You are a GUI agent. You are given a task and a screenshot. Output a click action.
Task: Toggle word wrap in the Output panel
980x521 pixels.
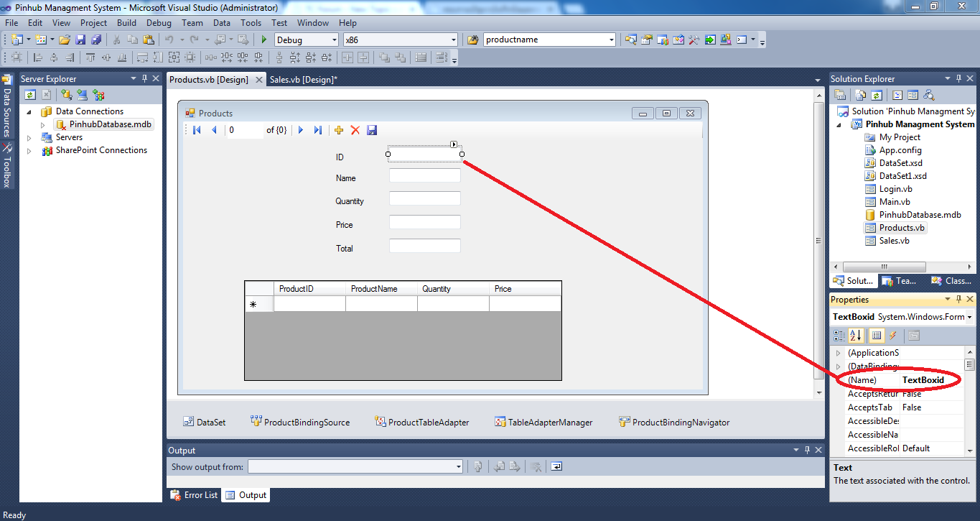[x=556, y=466]
